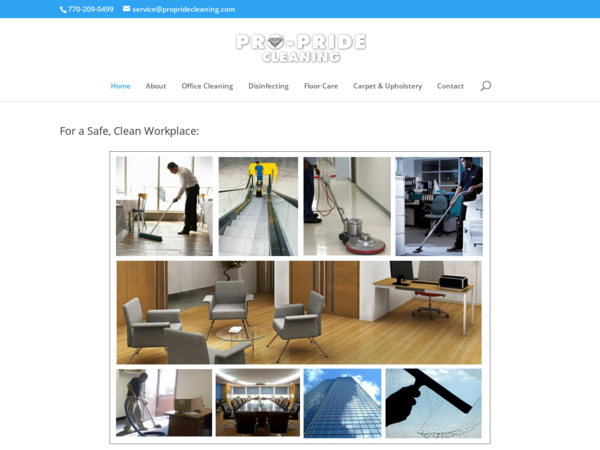The image size is (600, 450).
Task: Click the Pro-Pride Cleaning logo
Action: coord(301,48)
